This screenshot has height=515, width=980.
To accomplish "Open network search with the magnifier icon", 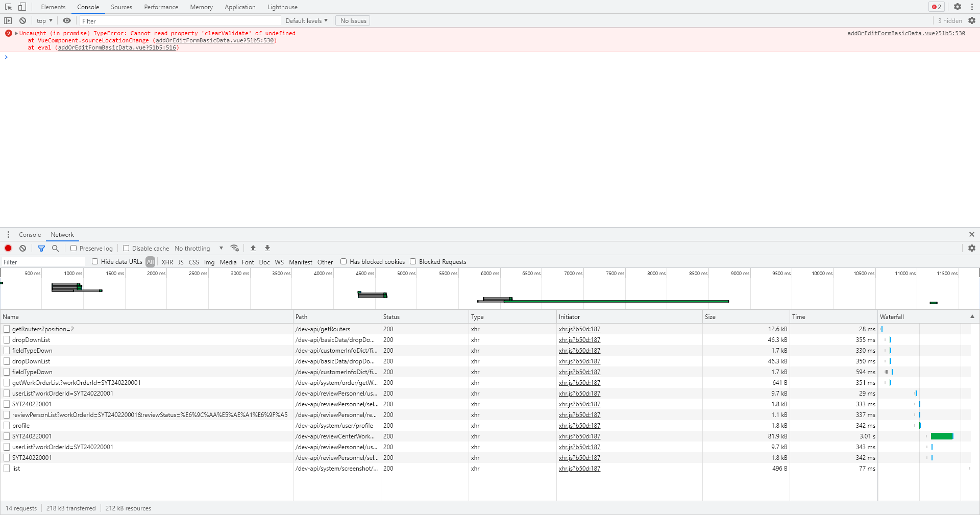I will pyautogui.click(x=56, y=249).
